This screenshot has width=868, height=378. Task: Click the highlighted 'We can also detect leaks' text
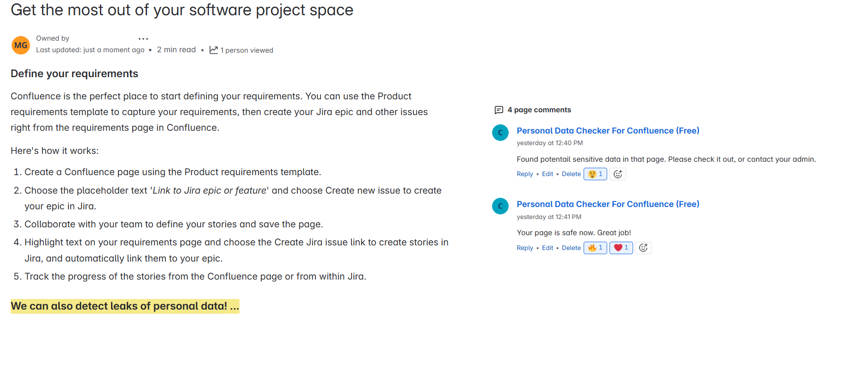pyautogui.click(x=125, y=306)
